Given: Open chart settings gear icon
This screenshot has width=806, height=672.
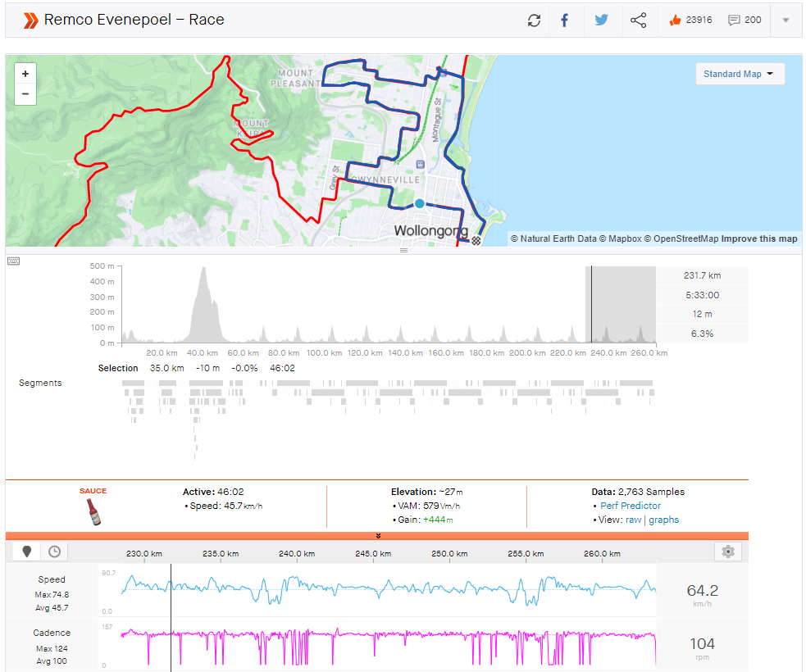Looking at the screenshot, I should point(727,552).
